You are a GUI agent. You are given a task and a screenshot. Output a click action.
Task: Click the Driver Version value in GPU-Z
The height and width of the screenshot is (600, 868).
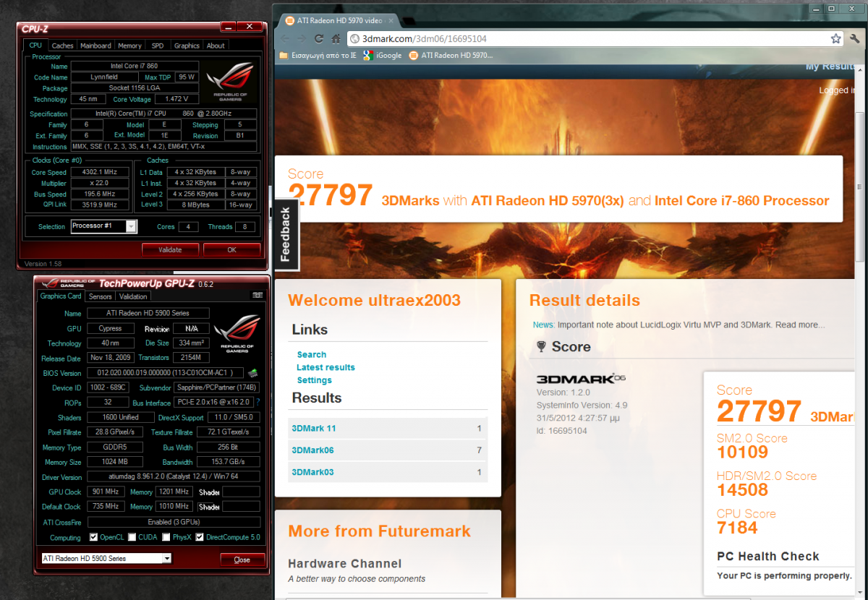(x=174, y=477)
